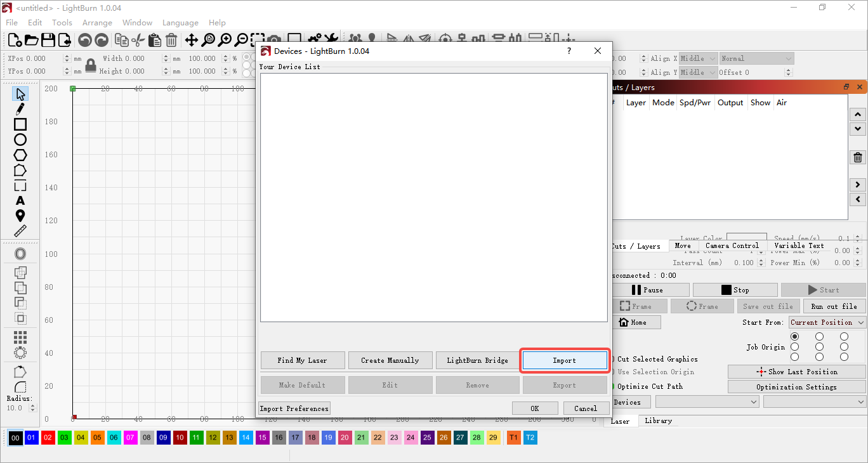Choose the Select pointer tool
Screen dimensions: 868x463
[x=20, y=95]
